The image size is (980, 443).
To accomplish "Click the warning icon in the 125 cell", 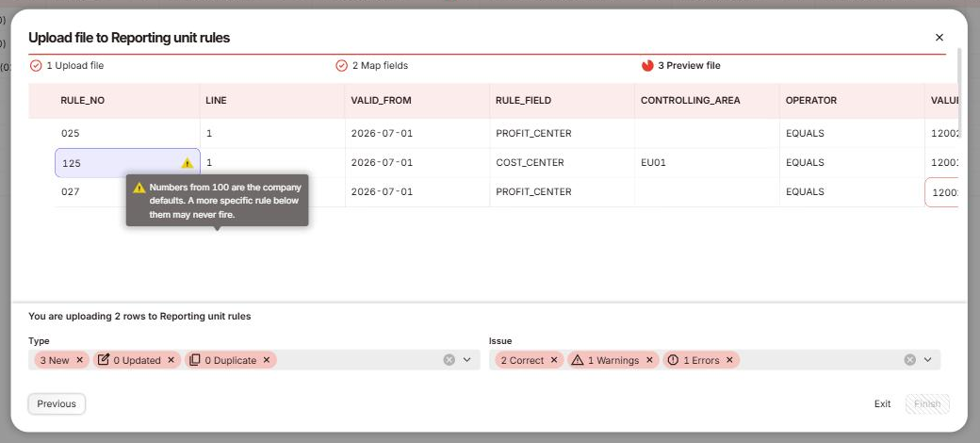I will click(187, 163).
